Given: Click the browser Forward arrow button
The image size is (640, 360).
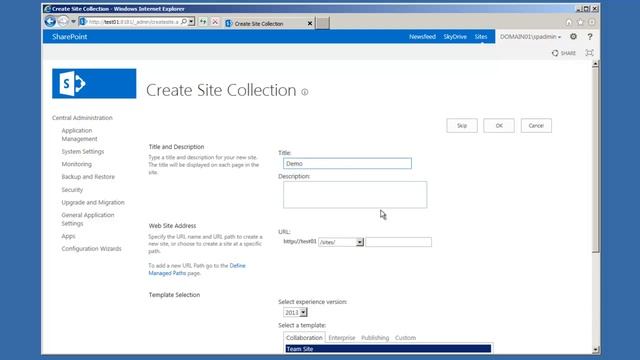Looking at the screenshot, I should point(63,21).
